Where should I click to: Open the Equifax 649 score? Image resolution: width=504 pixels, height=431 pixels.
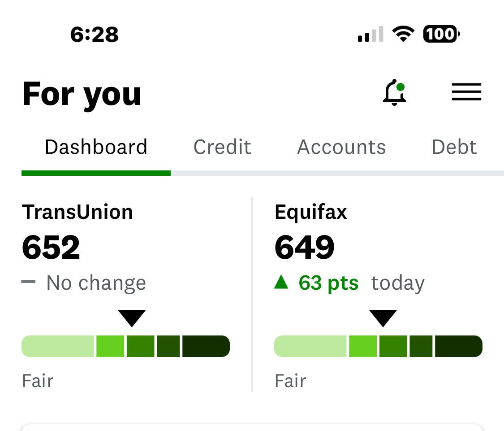coord(305,248)
